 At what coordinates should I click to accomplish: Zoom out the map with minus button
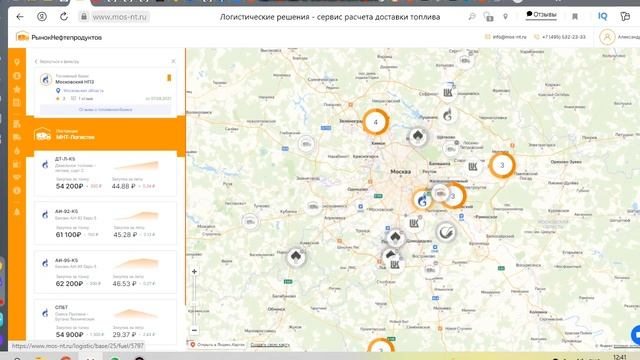tap(194, 330)
